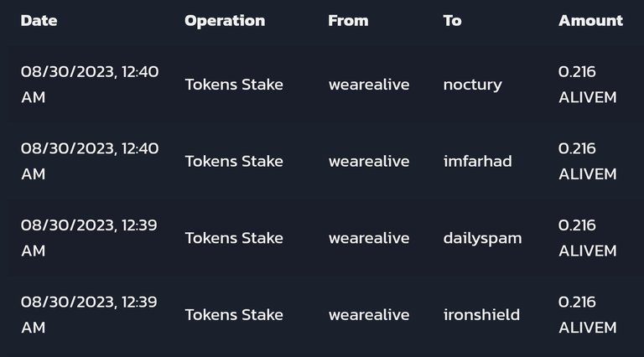Viewport: 644px width, 357px height.
Task: Click the 12:40 AM date in imfarhad row
Action: (x=90, y=161)
